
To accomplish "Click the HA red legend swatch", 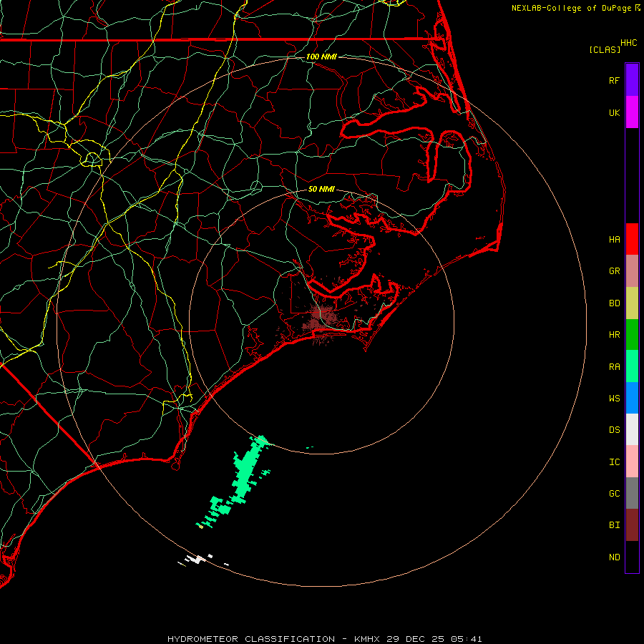I will point(632,239).
